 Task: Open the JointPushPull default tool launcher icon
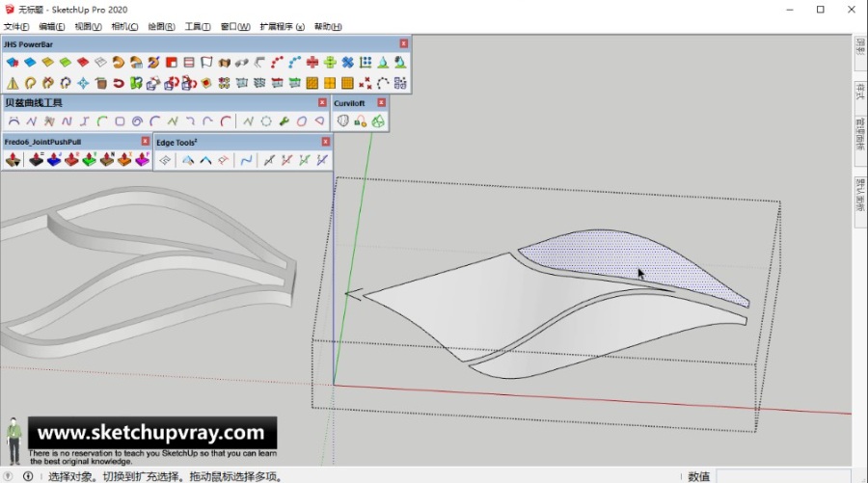click(14, 160)
